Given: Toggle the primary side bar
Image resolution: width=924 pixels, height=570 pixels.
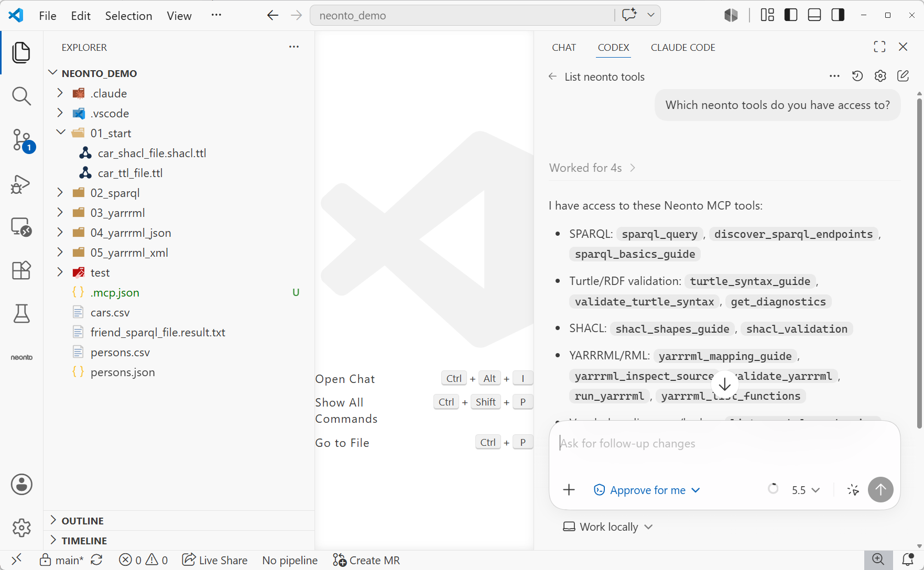Looking at the screenshot, I should [x=791, y=15].
